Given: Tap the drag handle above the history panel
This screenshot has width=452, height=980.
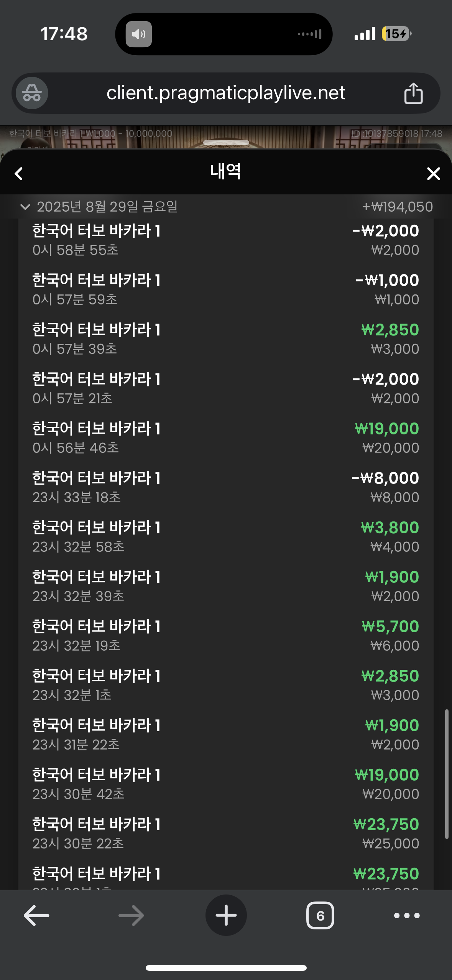Looking at the screenshot, I should pyautogui.click(x=226, y=143).
